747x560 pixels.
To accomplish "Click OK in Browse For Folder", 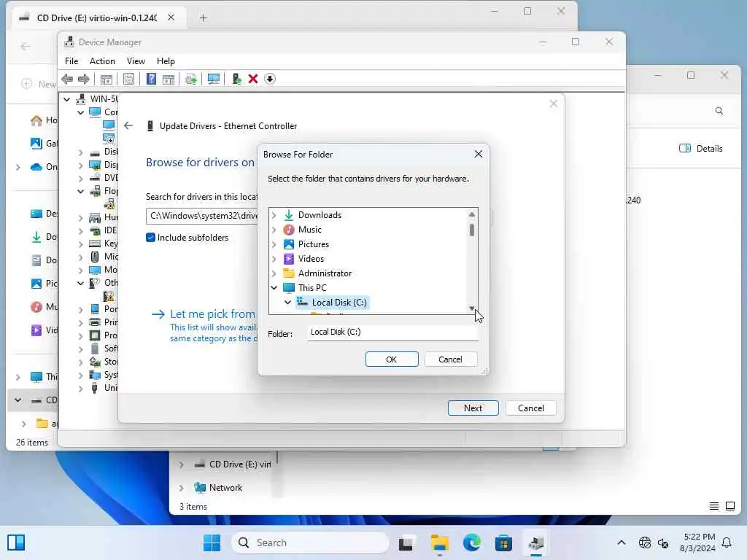I will tap(392, 359).
